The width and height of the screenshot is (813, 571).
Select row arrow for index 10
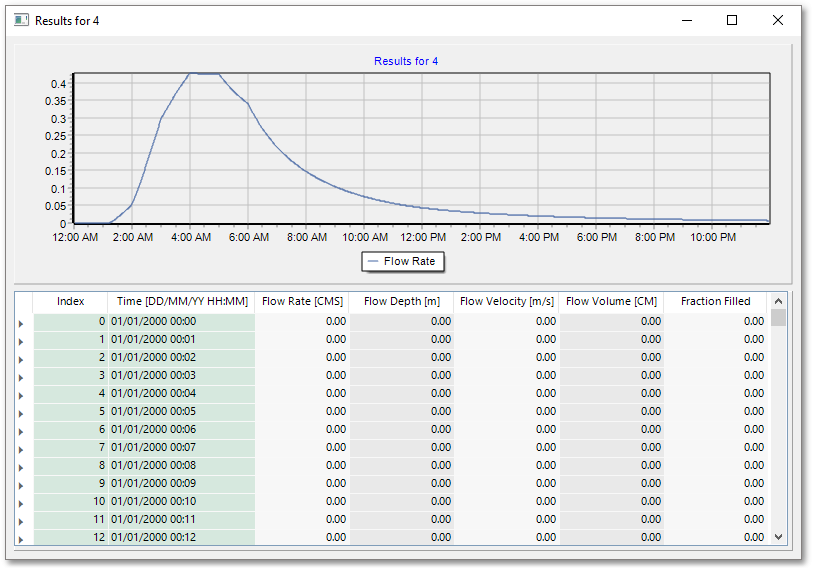click(x=22, y=504)
